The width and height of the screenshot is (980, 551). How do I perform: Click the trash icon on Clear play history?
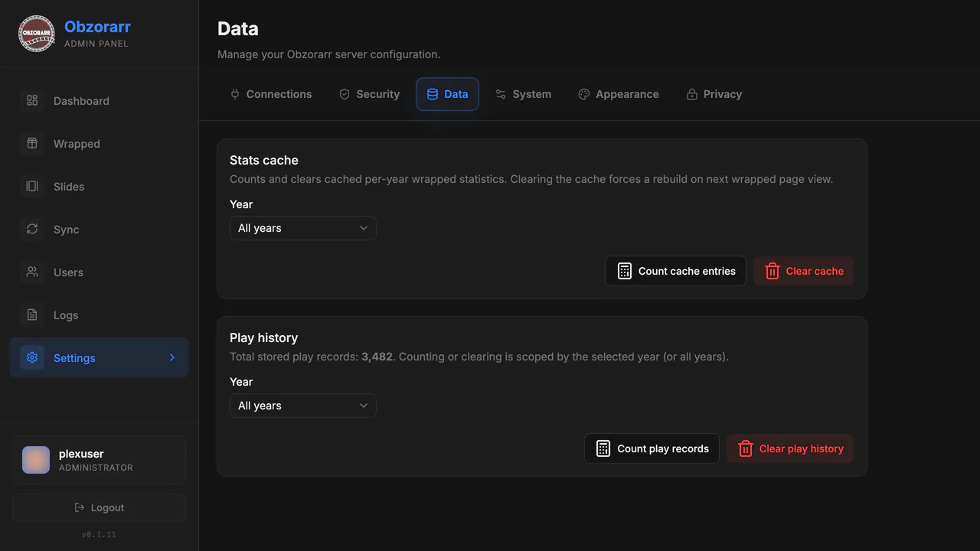(x=746, y=448)
